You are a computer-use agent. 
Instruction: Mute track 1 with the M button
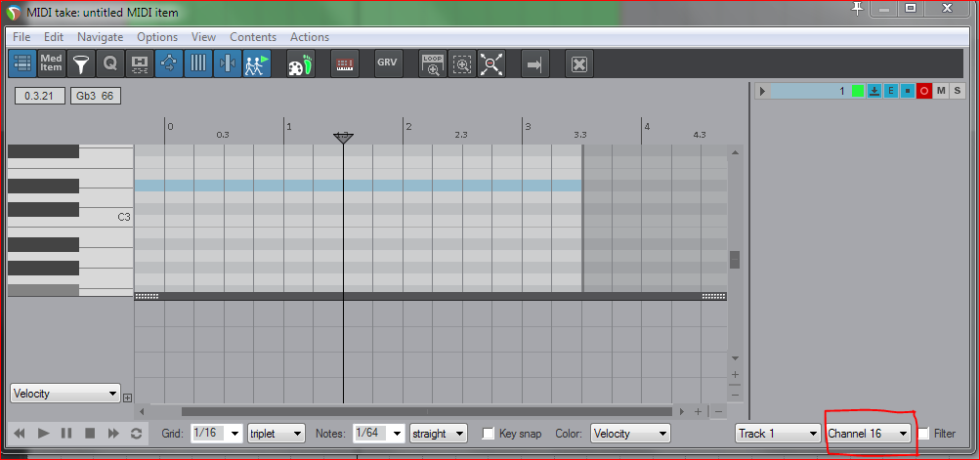tap(941, 91)
